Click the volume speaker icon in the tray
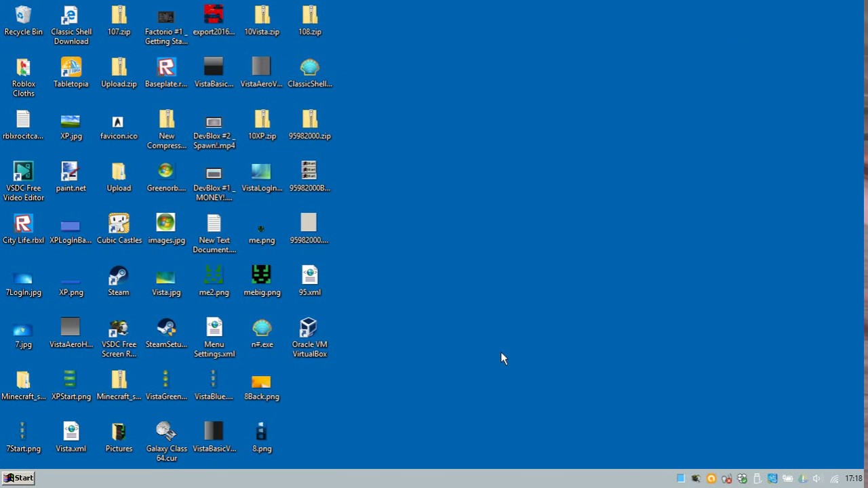Viewport: 868px width, 488px height. [x=818, y=479]
